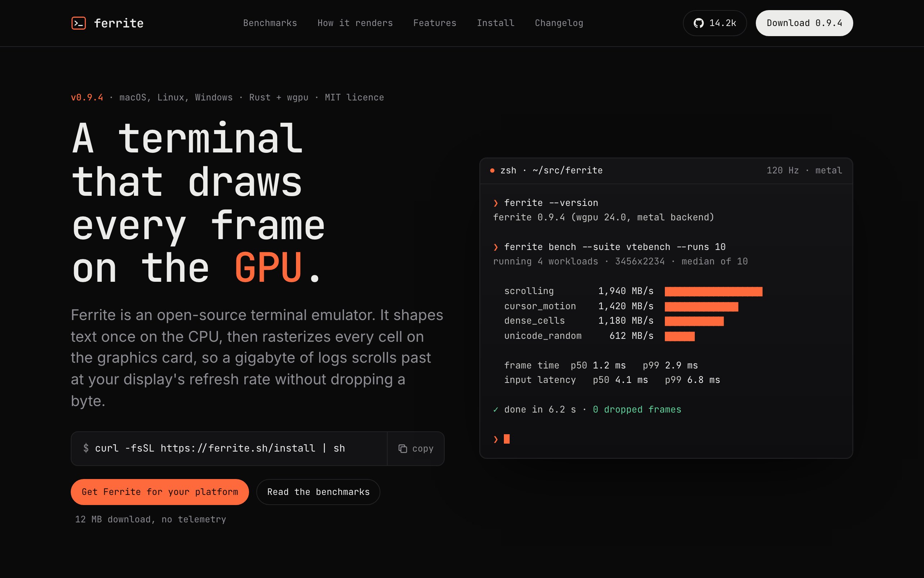Click the scrolling benchmark orange bar
The image size is (924, 578).
pyautogui.click(x=714, y=291)
